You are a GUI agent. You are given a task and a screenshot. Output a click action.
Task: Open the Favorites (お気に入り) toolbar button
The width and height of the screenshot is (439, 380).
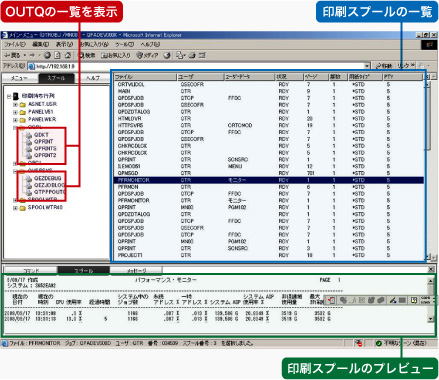point(116,55)
